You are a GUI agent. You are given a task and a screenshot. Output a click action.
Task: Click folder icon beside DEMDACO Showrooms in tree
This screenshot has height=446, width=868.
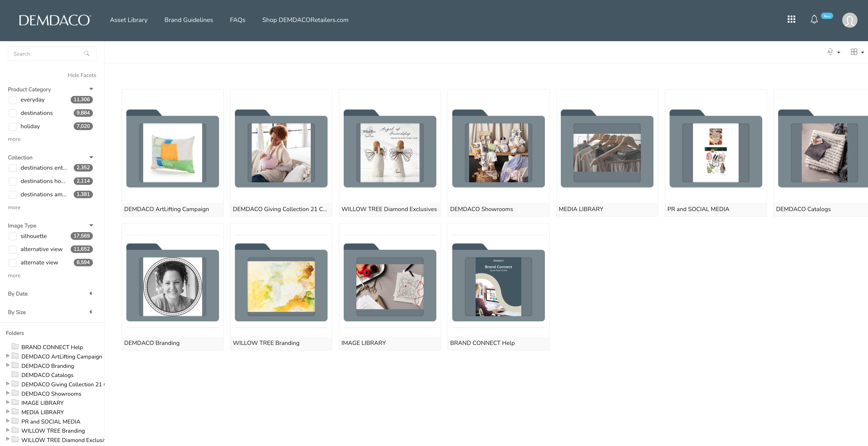(x=15, y=393)
